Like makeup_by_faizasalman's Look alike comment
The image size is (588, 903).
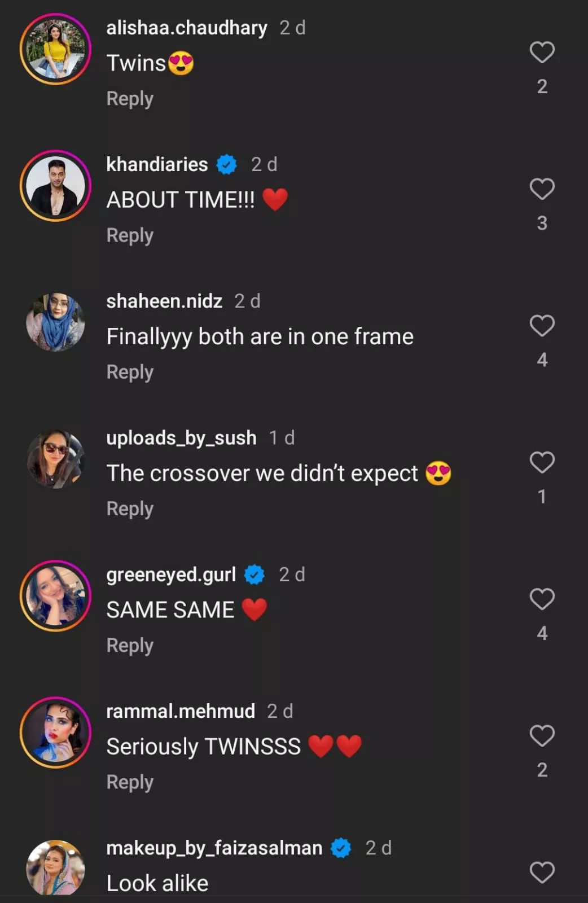[542, 872]
